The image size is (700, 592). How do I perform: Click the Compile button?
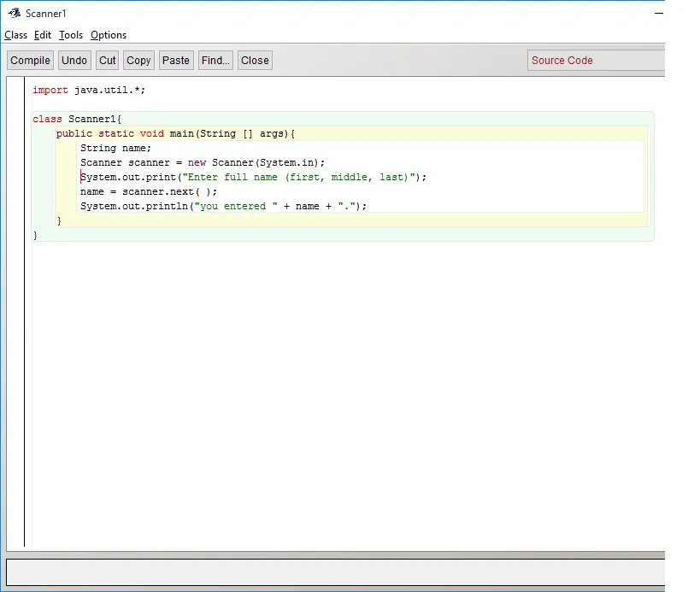click(30, 61)
